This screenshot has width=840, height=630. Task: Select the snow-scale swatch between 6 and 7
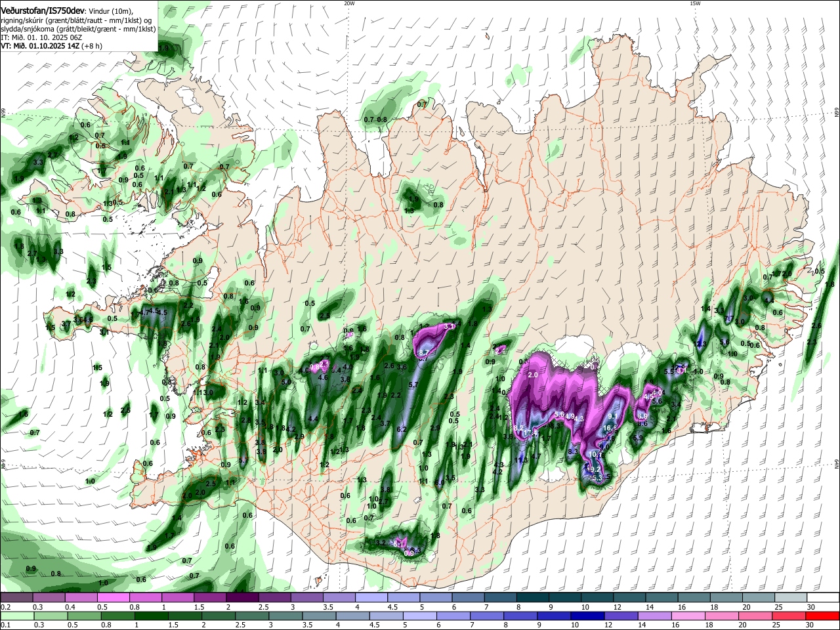pos(468,598)
